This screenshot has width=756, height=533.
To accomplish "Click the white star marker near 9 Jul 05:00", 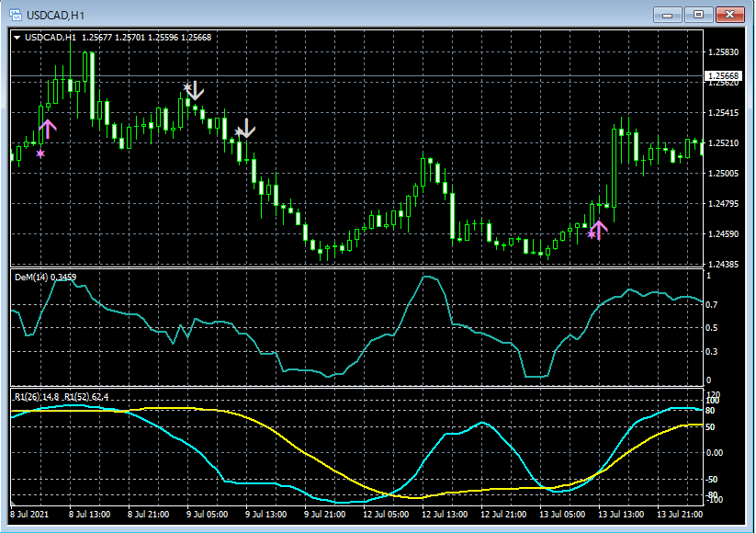I will tap(186, 87).
